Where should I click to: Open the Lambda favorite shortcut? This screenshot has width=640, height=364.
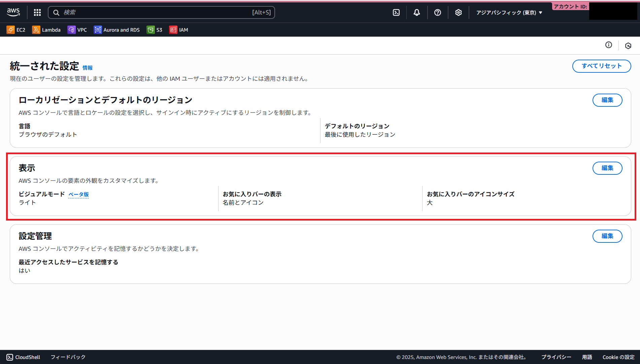pyautogui.click(x=46, y=30)
